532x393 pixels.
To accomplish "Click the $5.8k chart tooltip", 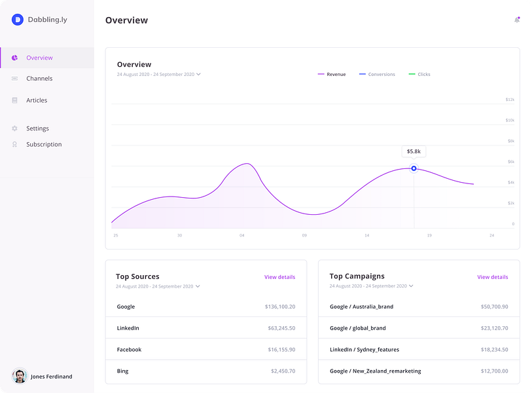I will pyautogui.click(x=414, y=151).
